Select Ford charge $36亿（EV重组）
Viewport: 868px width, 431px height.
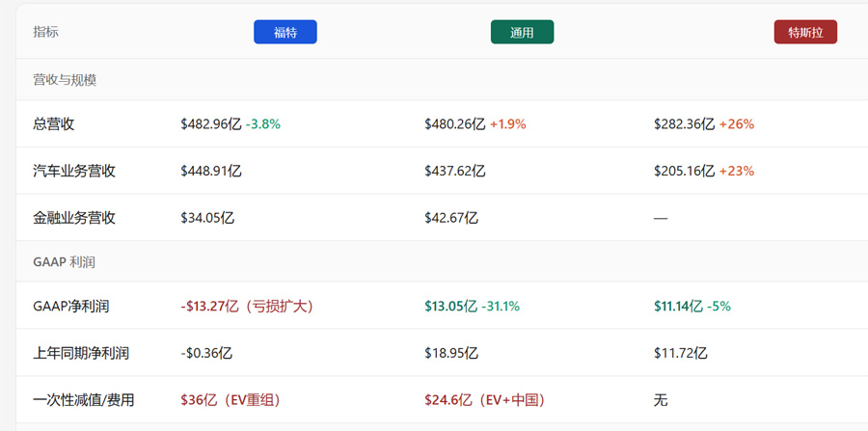coord(231,400)
